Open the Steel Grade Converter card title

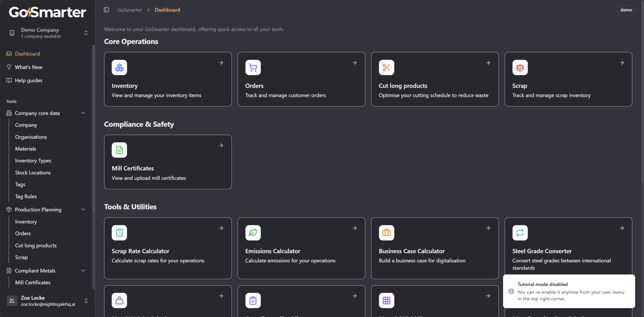point(542,251)
